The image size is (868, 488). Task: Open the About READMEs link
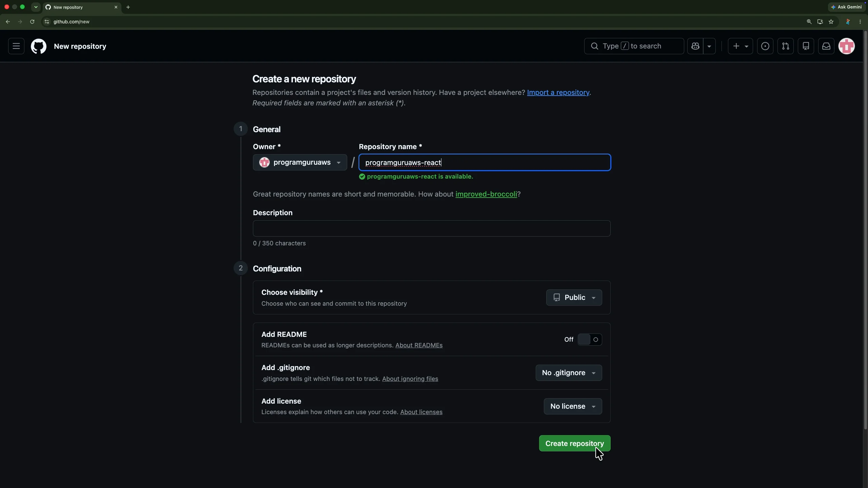click(419, 345)
